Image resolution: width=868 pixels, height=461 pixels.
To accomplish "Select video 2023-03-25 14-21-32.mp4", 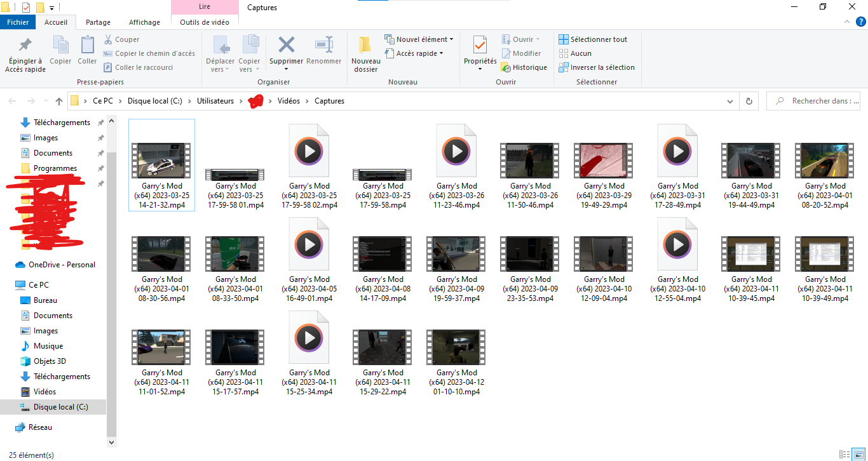I will (x=162, y=165).
